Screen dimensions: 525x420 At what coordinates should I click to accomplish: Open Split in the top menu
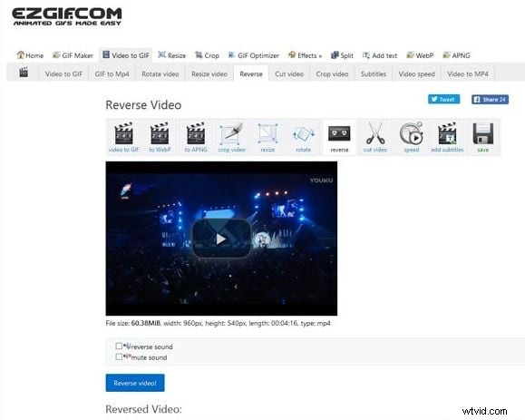tap(342, 55)
